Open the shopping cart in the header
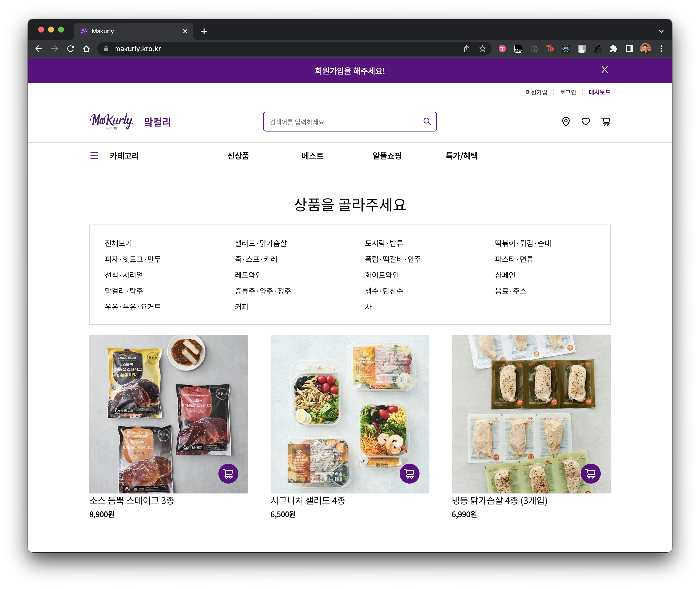Viewport: 700px width, 589px height. 606,122
